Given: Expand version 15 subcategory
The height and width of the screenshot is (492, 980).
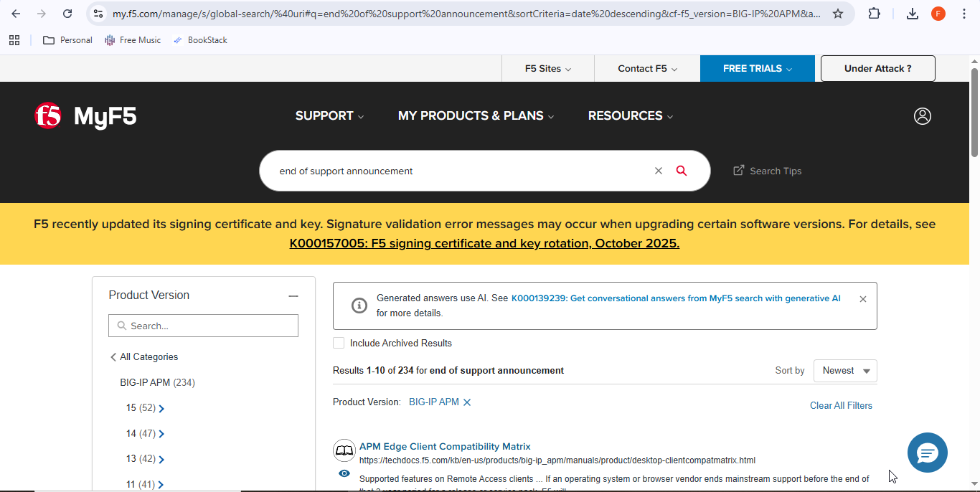Looking at the screenshot, I should 161,409.
